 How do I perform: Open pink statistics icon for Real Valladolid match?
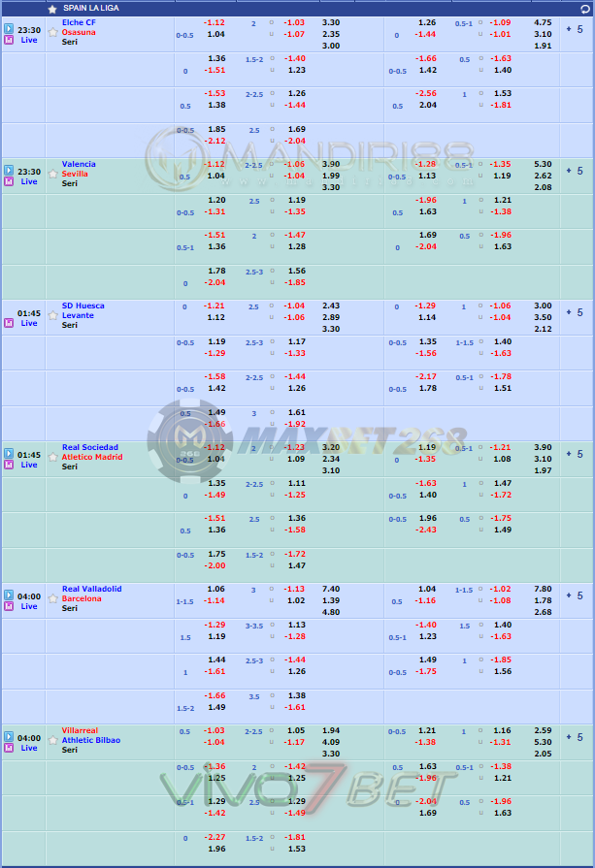point(9,607)
